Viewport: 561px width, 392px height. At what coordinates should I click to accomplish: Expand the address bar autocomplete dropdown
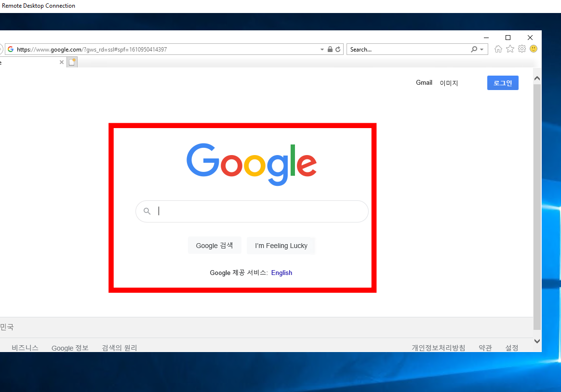[322, 49]
